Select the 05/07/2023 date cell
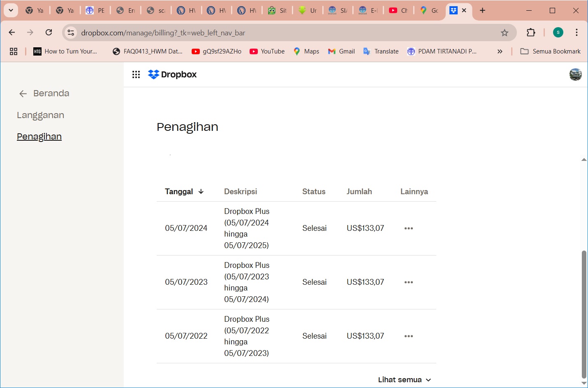 coord(186,282)
